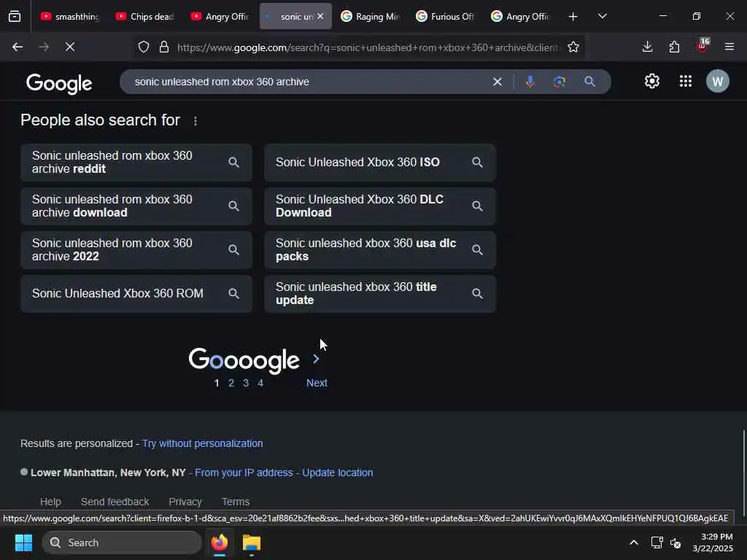
Task: Stop loading the current page
Action: pyautogui.click(x=69, y=47)
